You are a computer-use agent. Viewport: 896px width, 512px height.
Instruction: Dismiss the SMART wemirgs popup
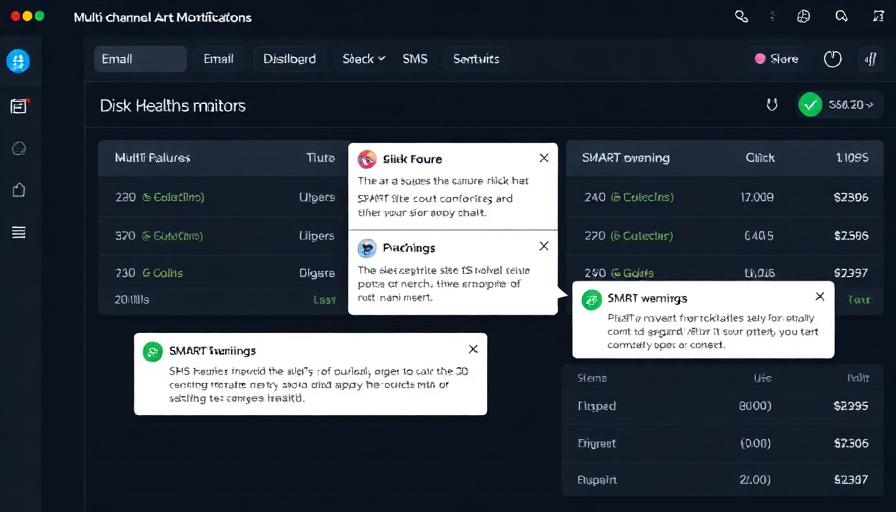(x=820, y=297)
